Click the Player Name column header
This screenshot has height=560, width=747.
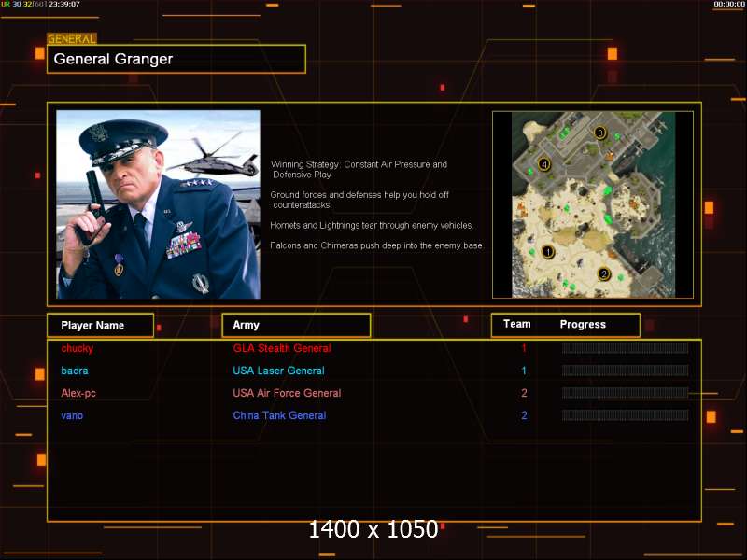pos(101,325)
